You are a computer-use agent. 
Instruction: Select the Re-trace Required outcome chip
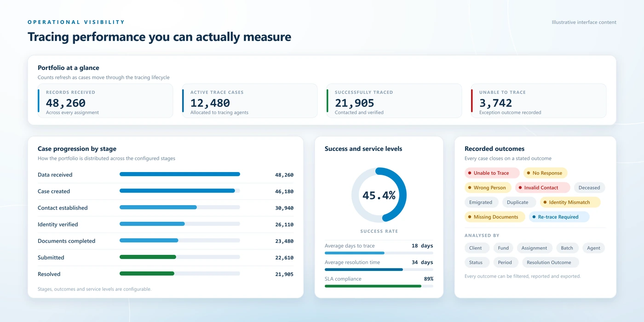[559, 217]
